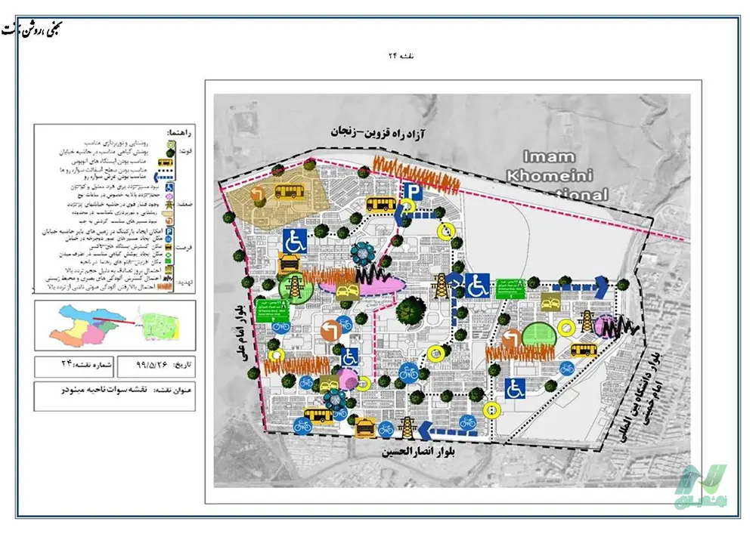Select the blue arrowhead pointing left on the southern boulevard

pyautogui.click(x=425, y=431)
